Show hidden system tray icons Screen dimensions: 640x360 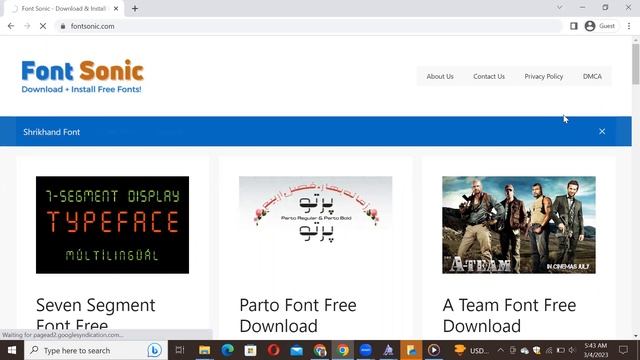(500, 350)
